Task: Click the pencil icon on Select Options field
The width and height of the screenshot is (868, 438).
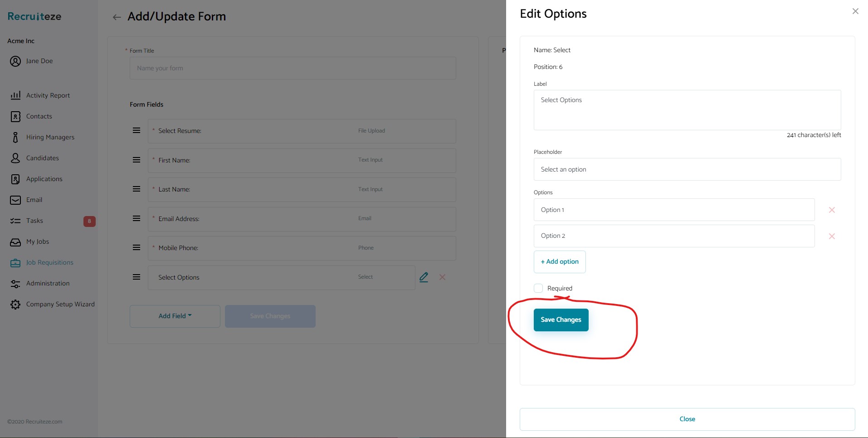Action: [424, 277]
